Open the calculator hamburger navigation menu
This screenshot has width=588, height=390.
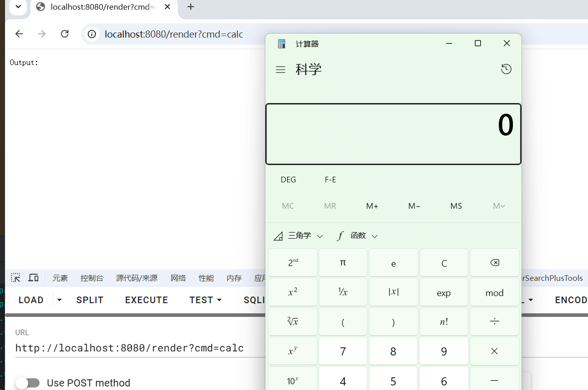tap(281, 70)
